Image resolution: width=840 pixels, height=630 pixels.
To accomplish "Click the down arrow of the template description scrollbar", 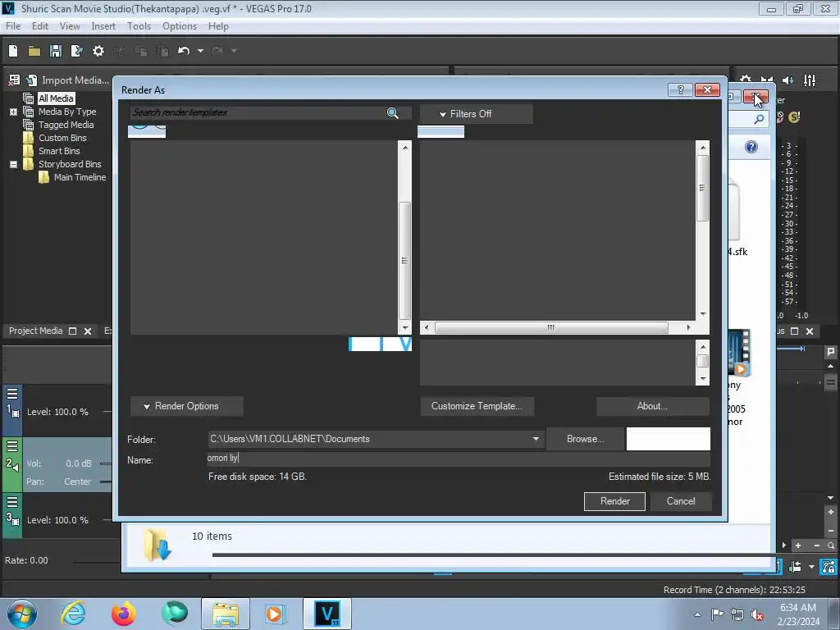I will point(702,379).
